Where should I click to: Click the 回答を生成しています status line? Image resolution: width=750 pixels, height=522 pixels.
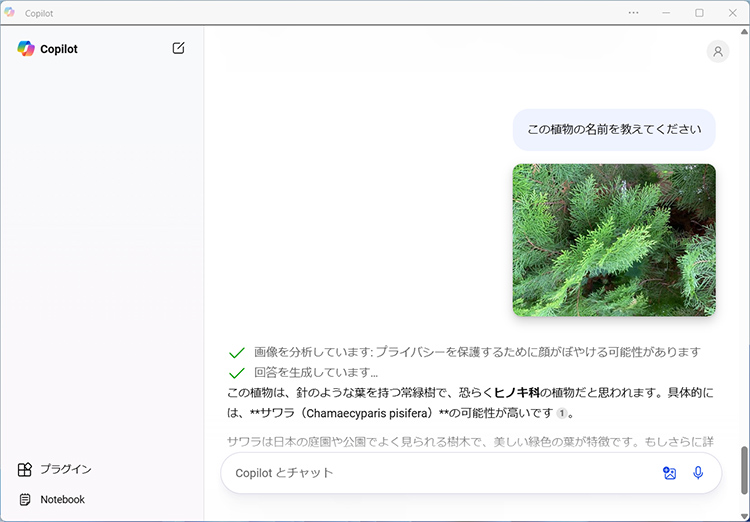pos(316,372)
